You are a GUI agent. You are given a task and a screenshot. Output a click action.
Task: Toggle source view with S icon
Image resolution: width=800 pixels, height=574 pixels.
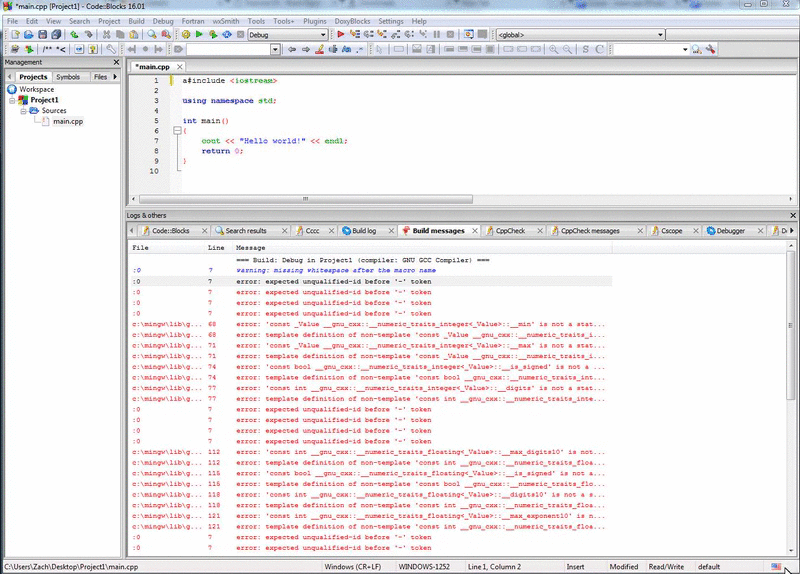585,49
